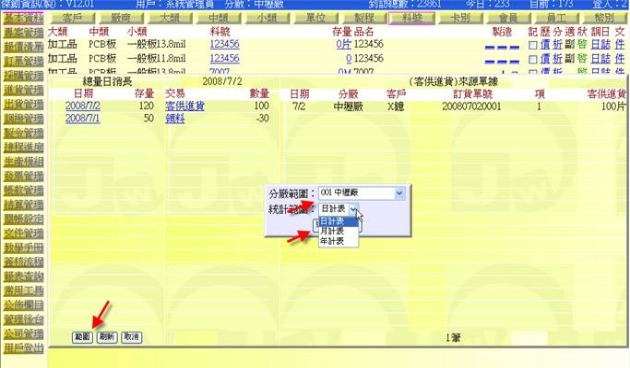Open the first 123456 part number link

point(225,44)
